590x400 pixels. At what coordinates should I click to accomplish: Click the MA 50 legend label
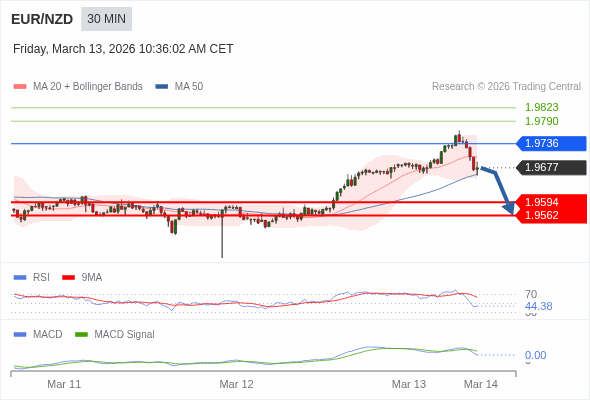click(189, 87)
